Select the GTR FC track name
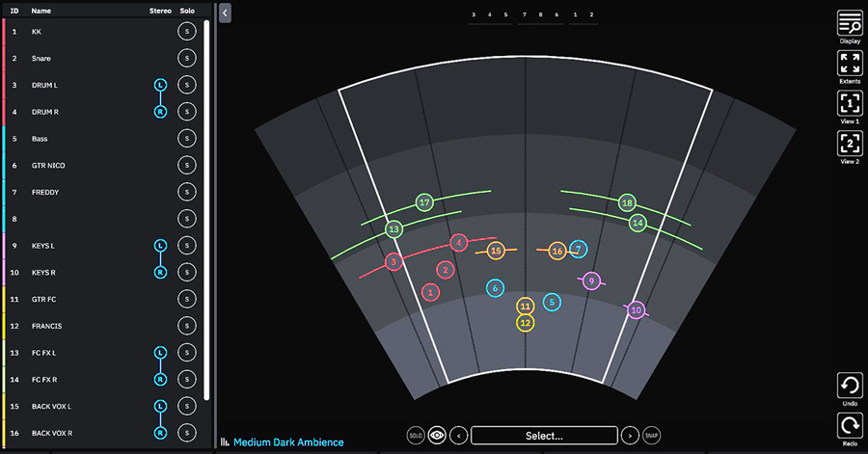The image size is (868, 454). tap(43, 299)
